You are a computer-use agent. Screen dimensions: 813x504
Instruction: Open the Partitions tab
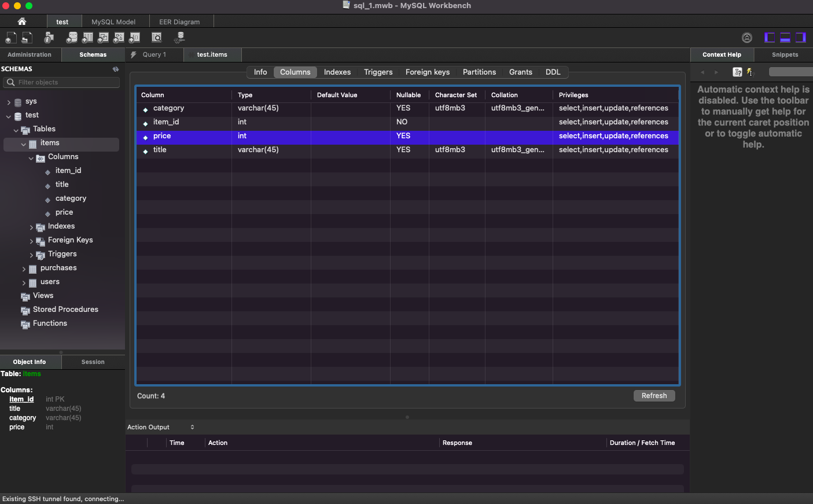479,72
